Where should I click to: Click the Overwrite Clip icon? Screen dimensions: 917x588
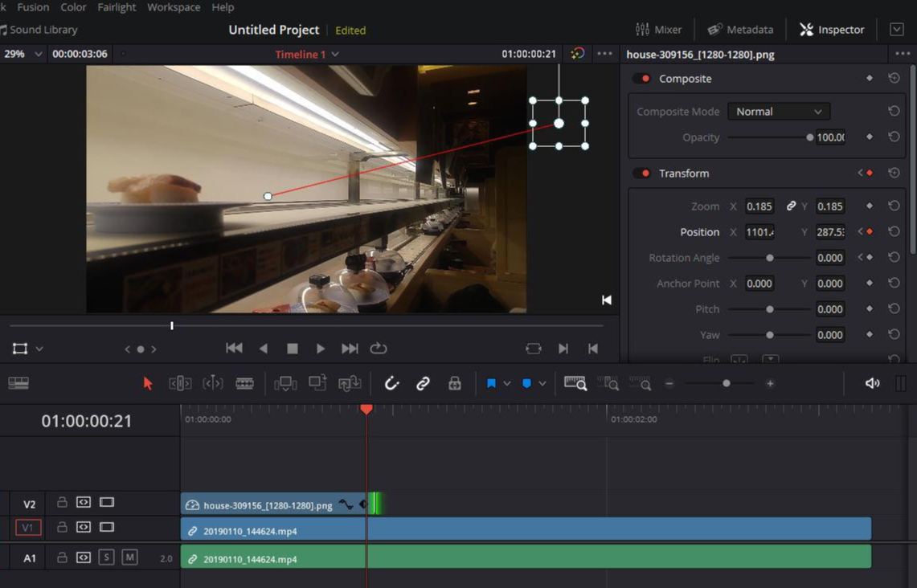pos(317,383)
